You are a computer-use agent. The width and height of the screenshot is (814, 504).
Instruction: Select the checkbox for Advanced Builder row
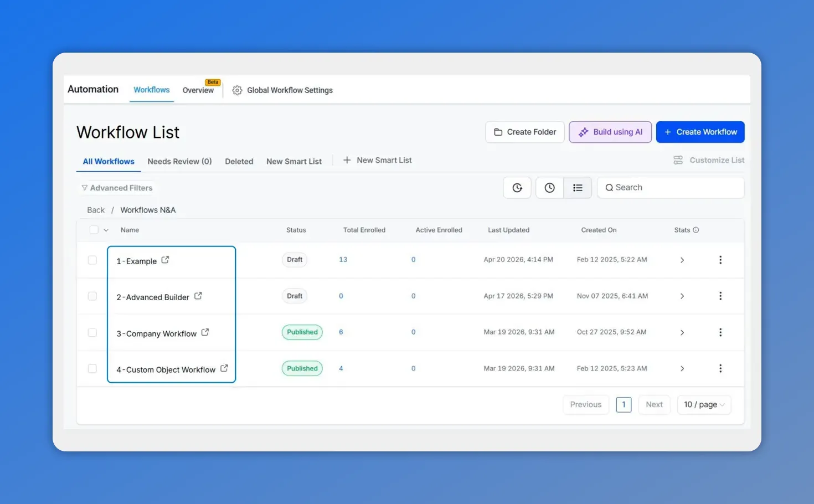click(92, 296)
